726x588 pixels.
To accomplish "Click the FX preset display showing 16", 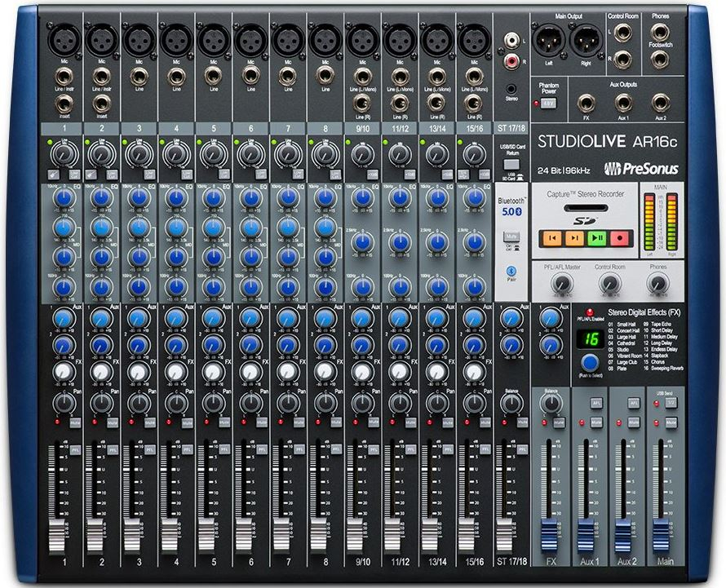I will point(590,339).
